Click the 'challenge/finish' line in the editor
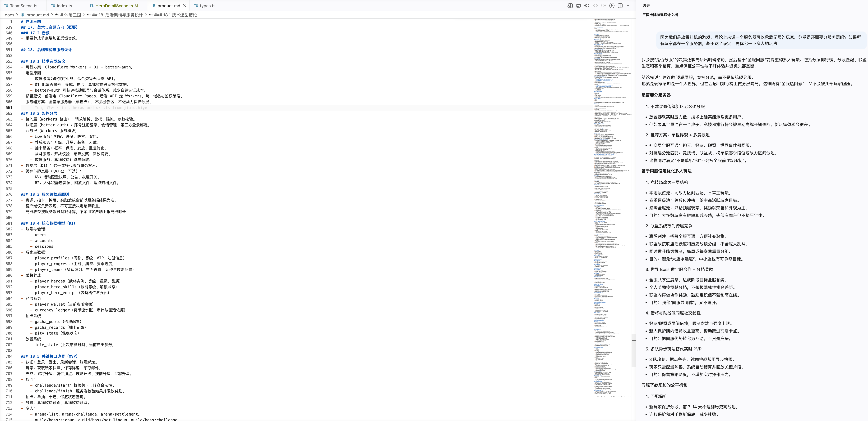This screenshot has height=421, width=868. coord(78,391)
